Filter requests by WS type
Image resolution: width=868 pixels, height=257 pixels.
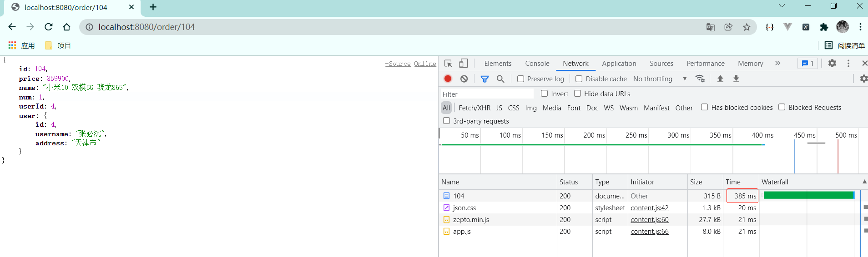[609, 108]
